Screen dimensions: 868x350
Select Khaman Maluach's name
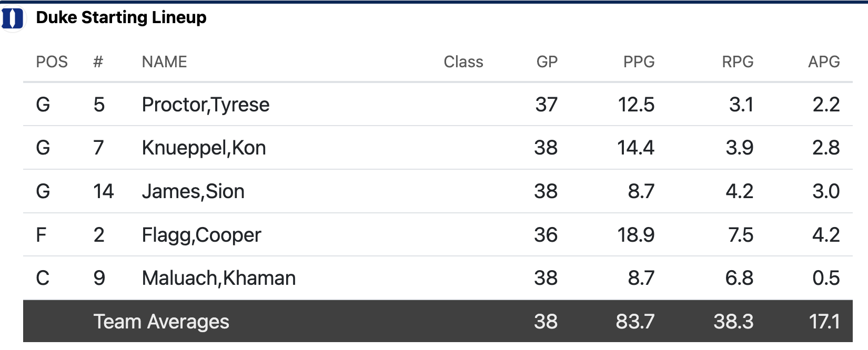click(x=218, y=278)
